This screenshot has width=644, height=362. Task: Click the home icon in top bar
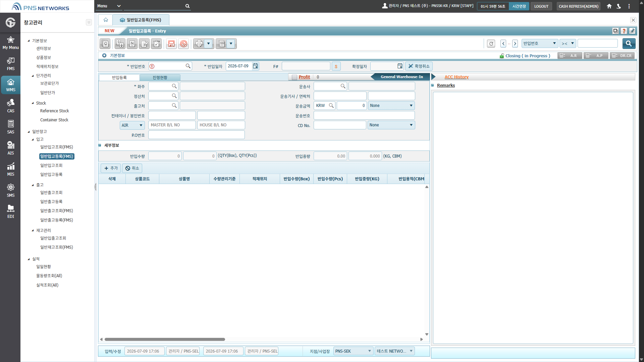[x=609, y=6]
